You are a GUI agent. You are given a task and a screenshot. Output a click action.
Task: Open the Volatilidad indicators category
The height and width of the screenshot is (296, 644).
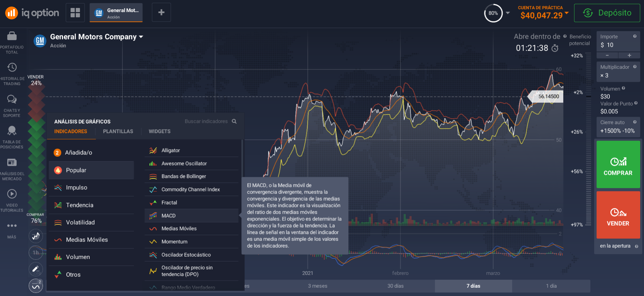(x=91, y=222)
